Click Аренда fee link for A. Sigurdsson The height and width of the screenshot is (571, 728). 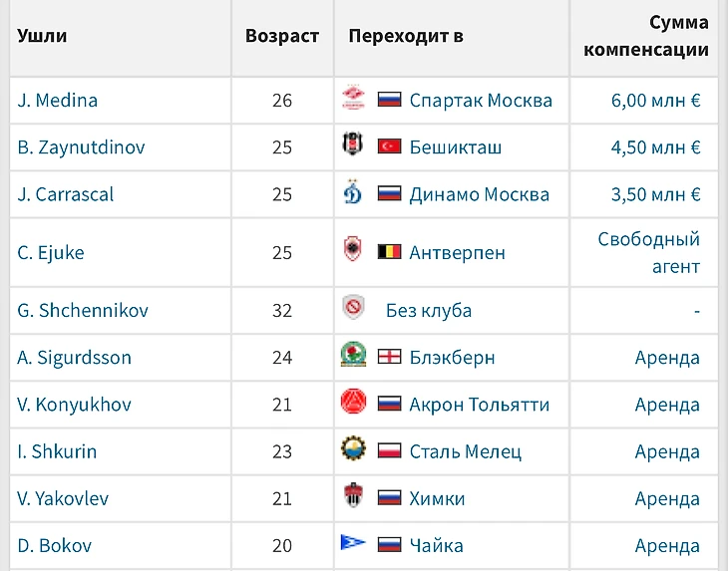[667, 358]
